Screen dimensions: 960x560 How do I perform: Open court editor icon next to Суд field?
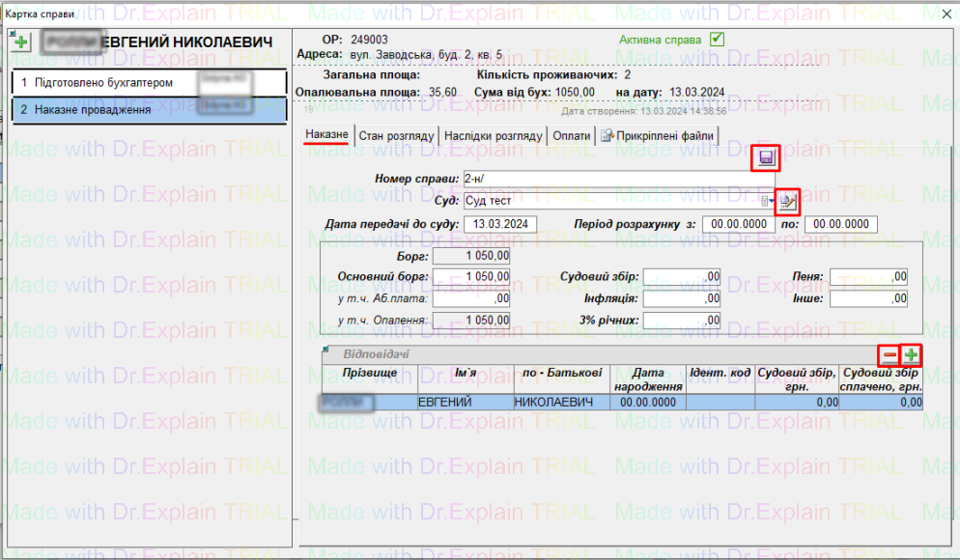[x=788, y=201]
